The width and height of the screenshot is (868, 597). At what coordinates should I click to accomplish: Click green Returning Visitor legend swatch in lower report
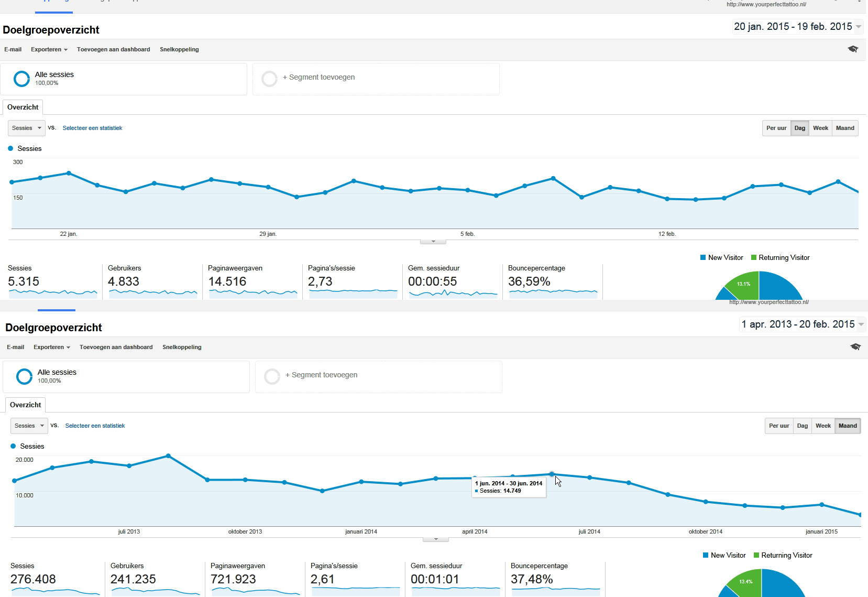click(756, 555)
